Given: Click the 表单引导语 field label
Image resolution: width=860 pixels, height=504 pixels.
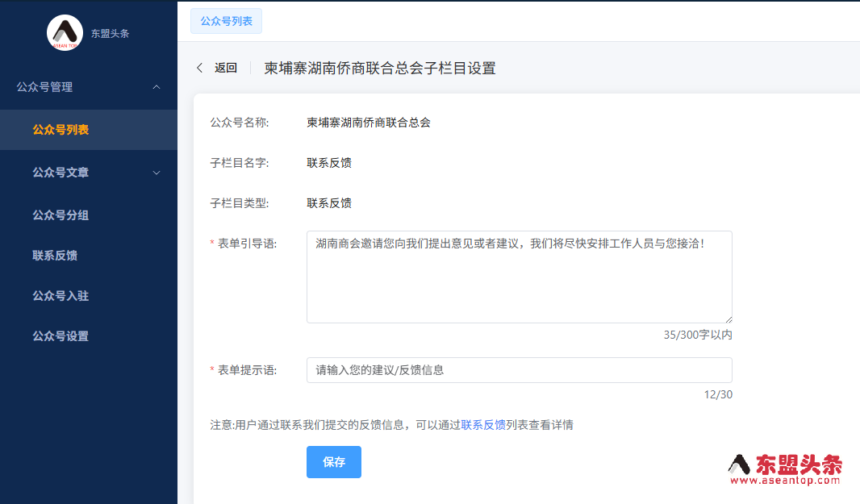Looking at the screenshot, I should coord(248,244).
